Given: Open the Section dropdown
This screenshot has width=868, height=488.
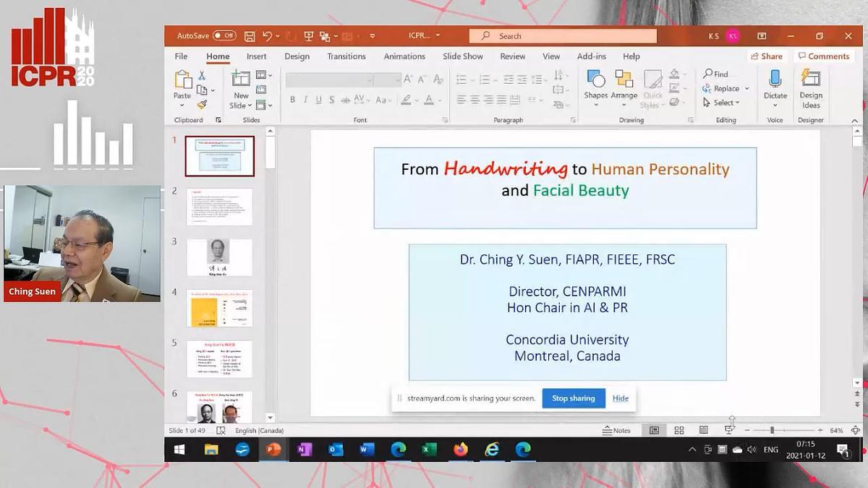Looking at the screenshot, I should pos(264,105).
